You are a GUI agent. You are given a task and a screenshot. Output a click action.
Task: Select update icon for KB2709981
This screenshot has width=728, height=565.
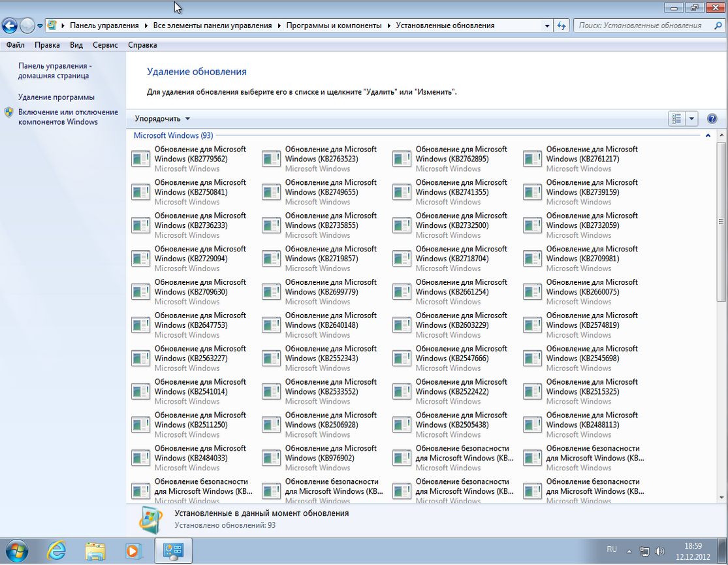click(532, 259)
